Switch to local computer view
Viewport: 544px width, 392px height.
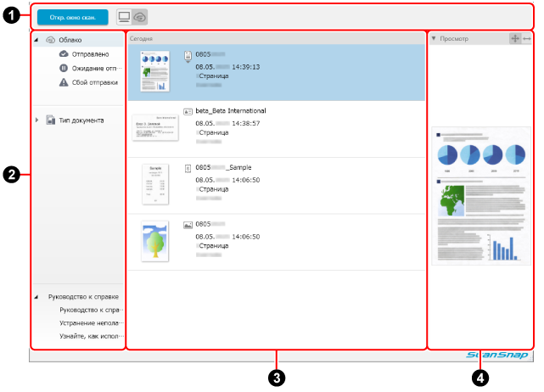coord(124,16)
